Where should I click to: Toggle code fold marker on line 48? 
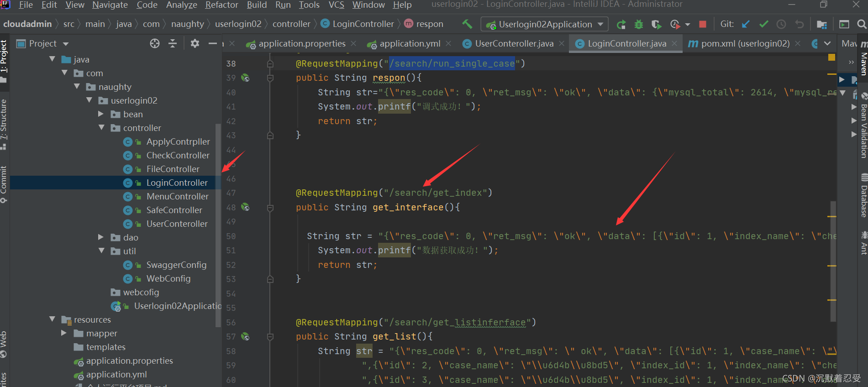270,208
